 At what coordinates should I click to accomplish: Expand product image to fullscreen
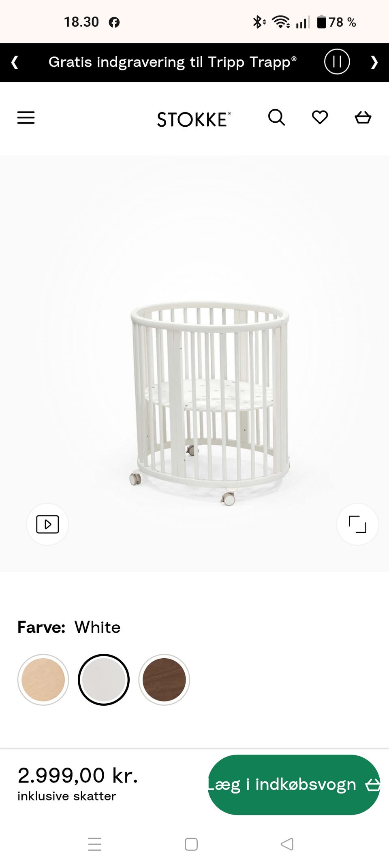[357, 524]
